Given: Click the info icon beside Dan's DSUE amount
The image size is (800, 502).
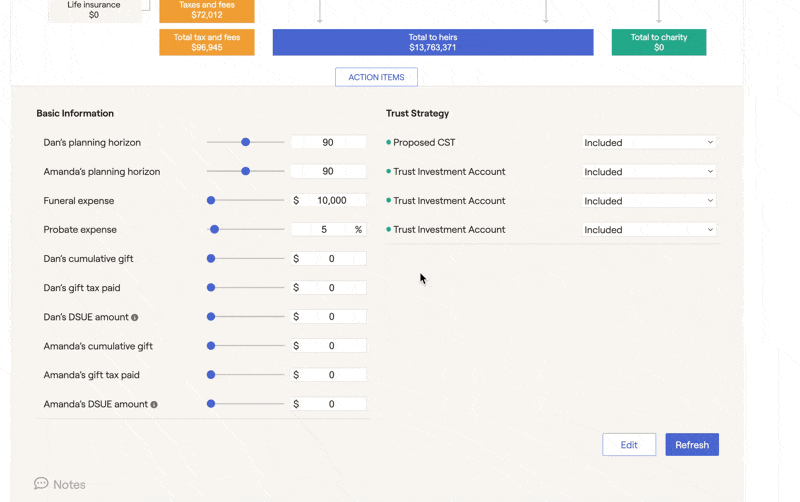Looking at the screenshot, I should point(135,317).
